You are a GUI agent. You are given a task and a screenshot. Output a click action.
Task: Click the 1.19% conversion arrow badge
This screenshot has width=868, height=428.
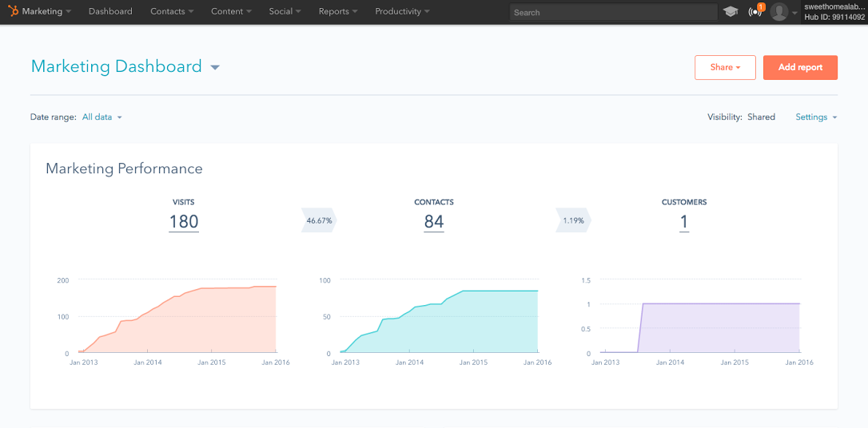tap(573, 220)
